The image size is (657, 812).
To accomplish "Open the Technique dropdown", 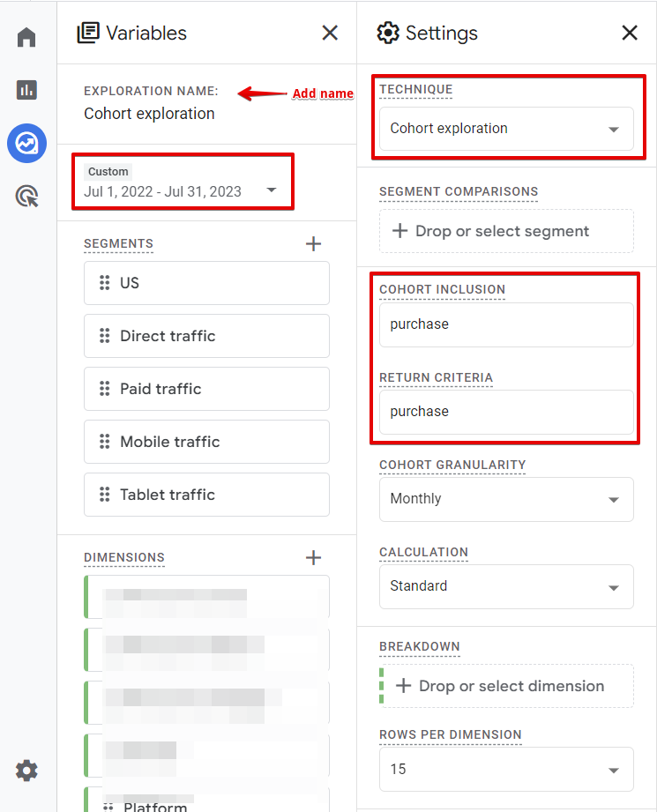I will tap(506, 129).
